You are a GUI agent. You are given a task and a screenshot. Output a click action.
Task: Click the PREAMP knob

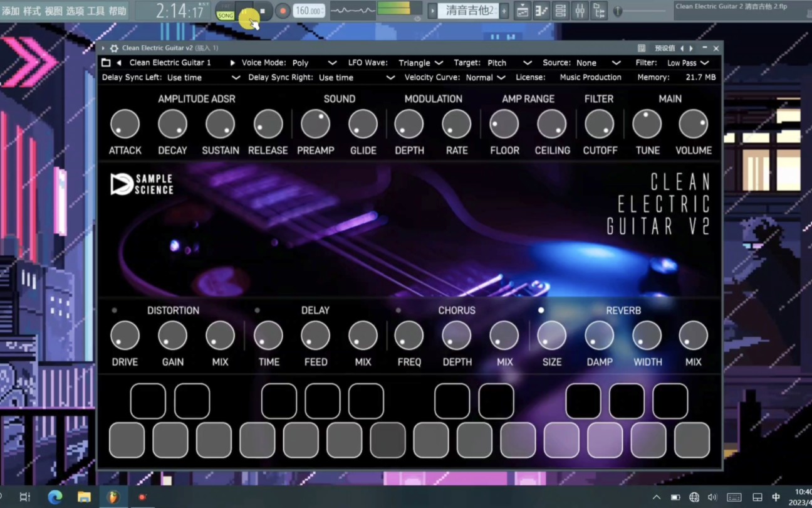[315, 124]
